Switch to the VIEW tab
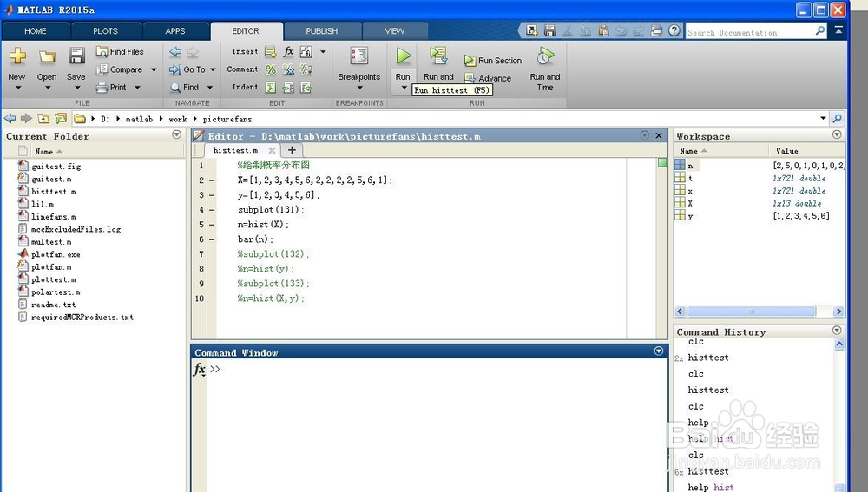 [395, 31]
